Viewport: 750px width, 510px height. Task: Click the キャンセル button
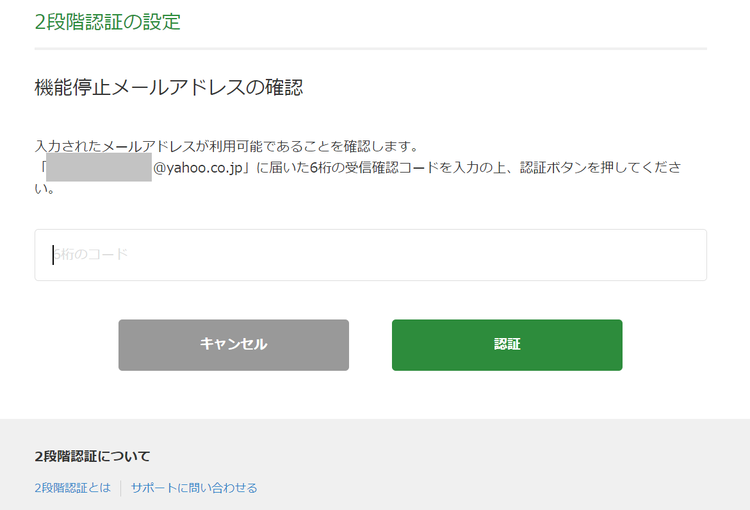click(x=233, y=345)
